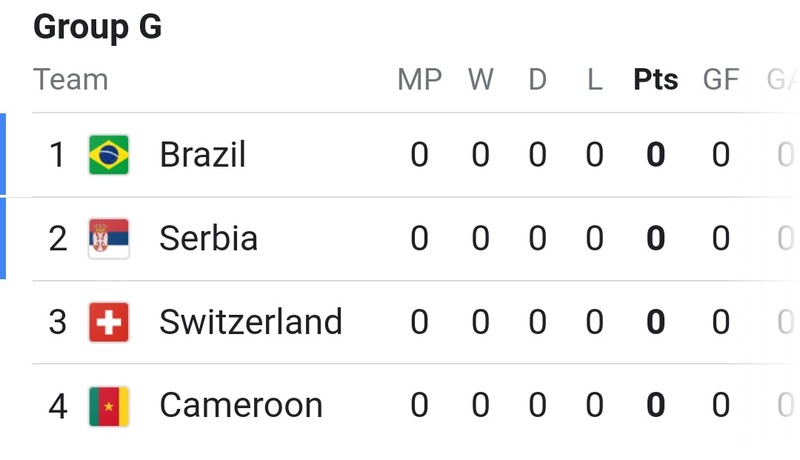Click the GF column header
The image size is (800, 460).
point(720,80)
